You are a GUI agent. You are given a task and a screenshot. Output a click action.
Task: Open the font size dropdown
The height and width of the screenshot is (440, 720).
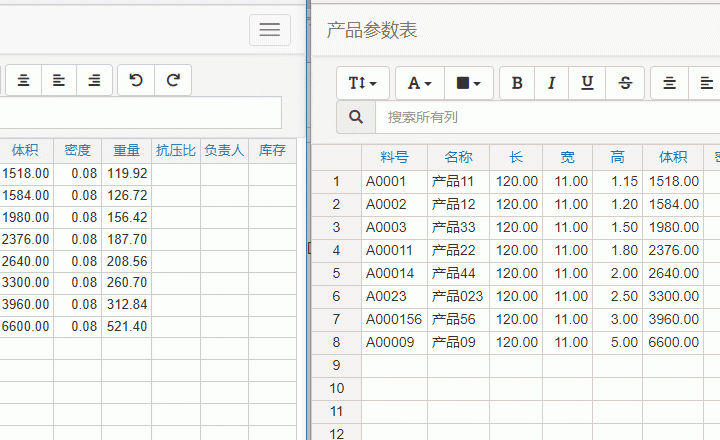[x=363, y=83]
